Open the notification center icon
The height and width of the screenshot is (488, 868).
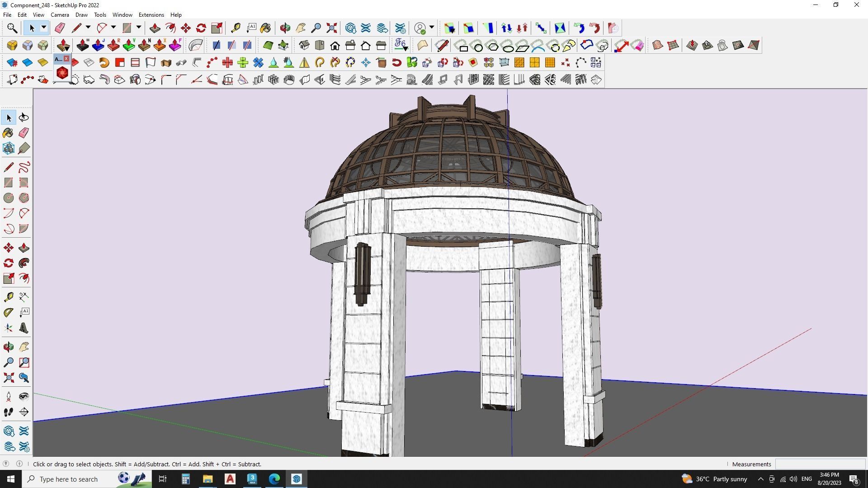click(x=854, y=479)
